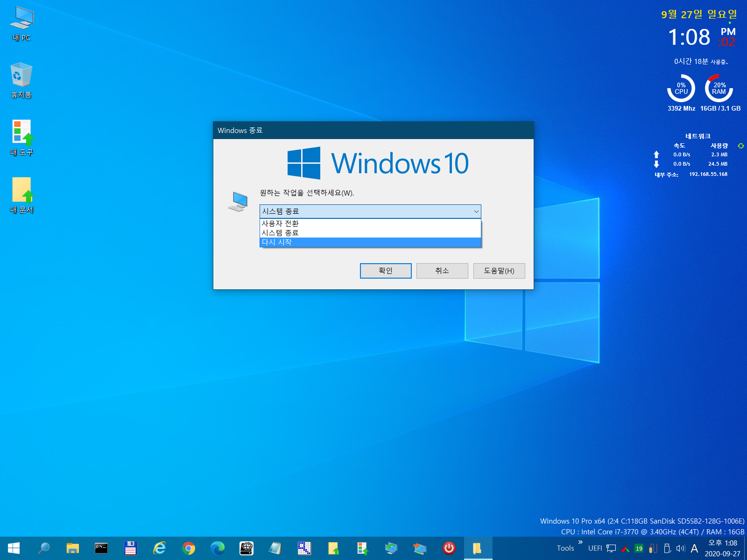Viewport: 747px width, 560px height.
Task: Click the green 19 tray icon
Action: [x=639, y=549]
